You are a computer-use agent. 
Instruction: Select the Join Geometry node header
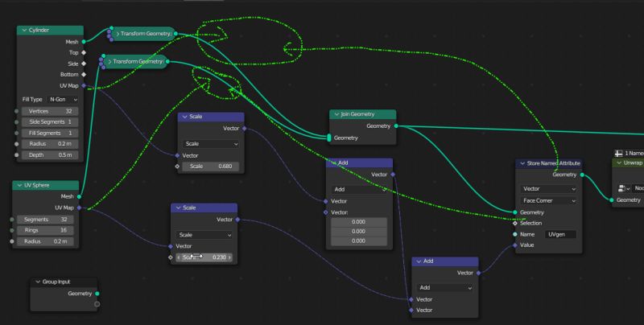click(363, 114)
